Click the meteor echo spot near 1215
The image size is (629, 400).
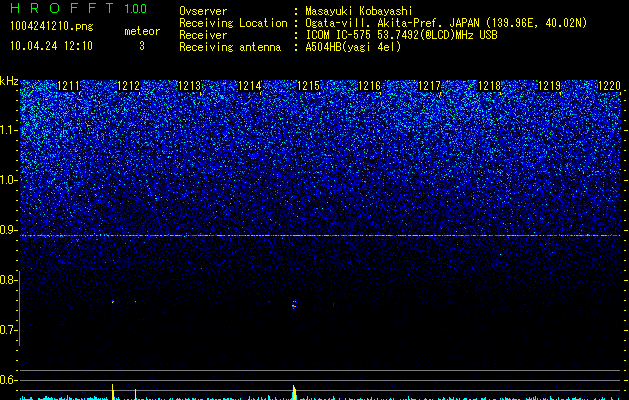click(x=294, y=305)
